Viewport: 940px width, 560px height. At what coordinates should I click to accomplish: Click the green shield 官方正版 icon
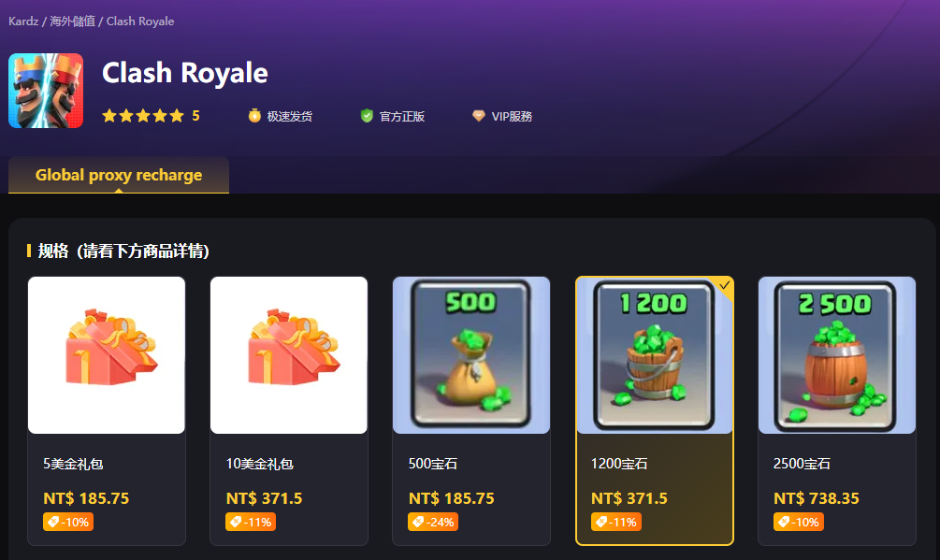[x=367, y=116]
